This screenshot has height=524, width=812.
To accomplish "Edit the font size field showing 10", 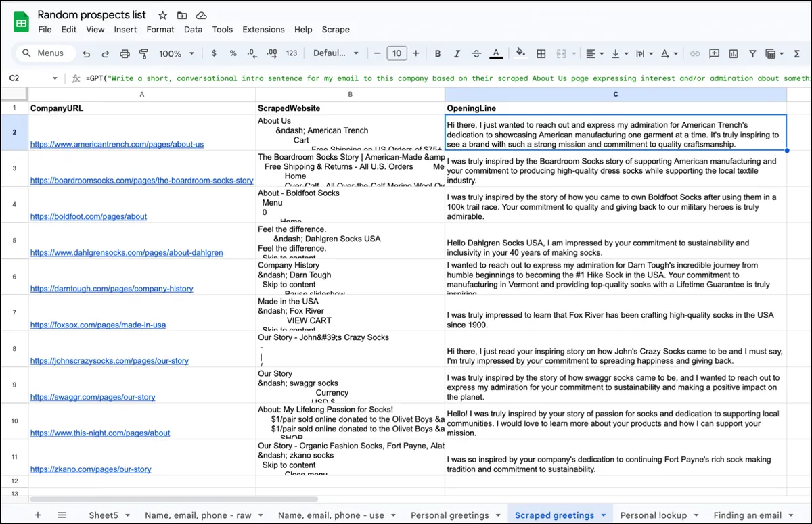I will [x=397, y=53].
